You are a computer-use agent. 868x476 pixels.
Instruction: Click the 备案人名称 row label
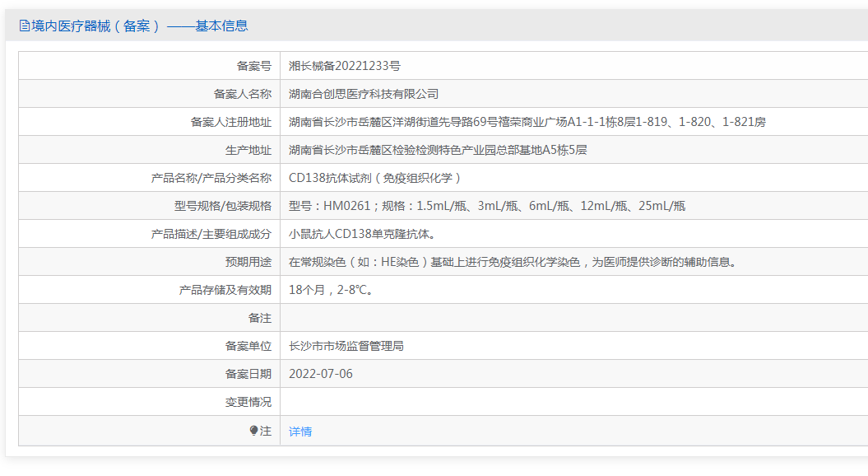[x=243, y=94]
